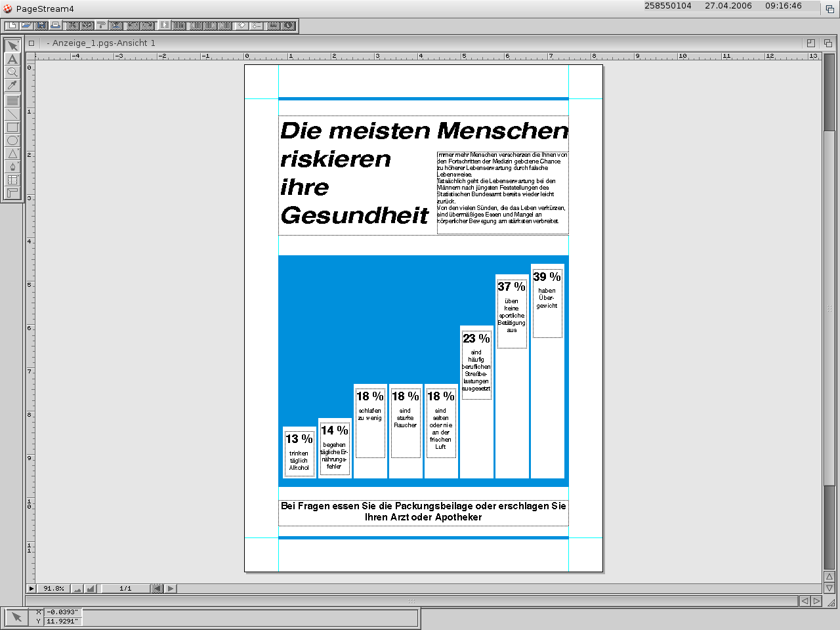Click the Open file toolbar icon
This screenshot has width=840, height=630.
(26, 26)
